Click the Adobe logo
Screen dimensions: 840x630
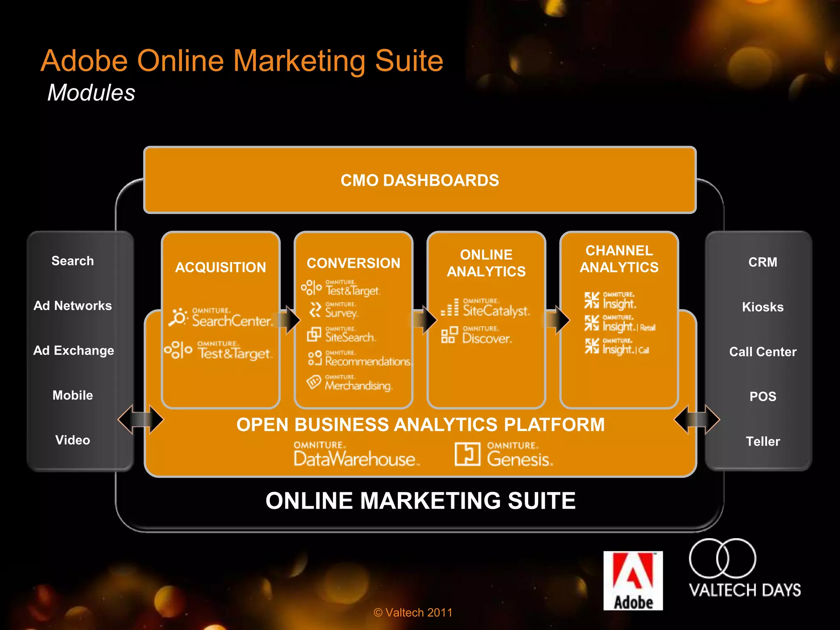click(x=633, y=581)
